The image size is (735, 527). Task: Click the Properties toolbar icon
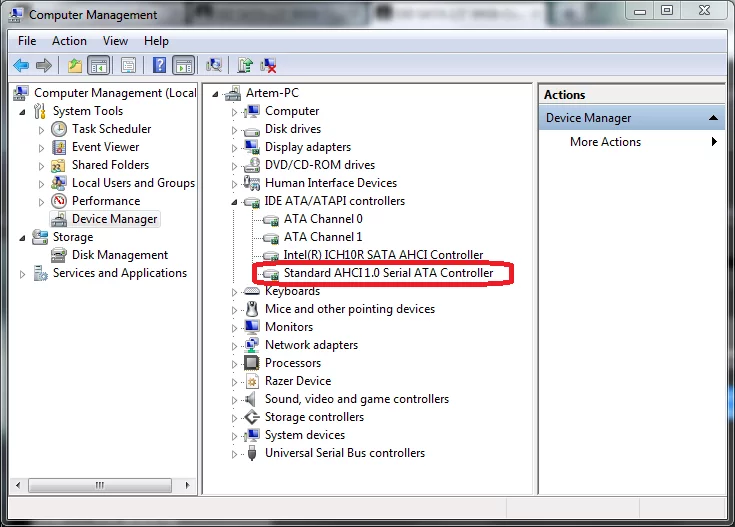[128, 65]
